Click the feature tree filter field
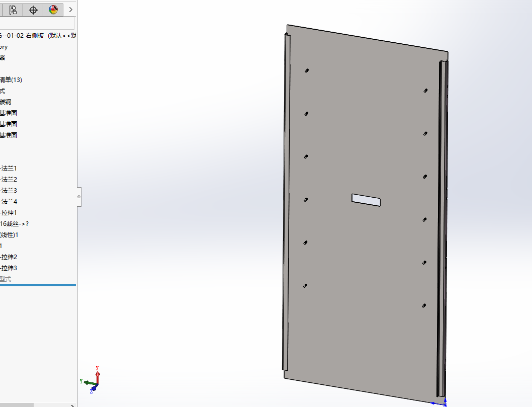 37,23
